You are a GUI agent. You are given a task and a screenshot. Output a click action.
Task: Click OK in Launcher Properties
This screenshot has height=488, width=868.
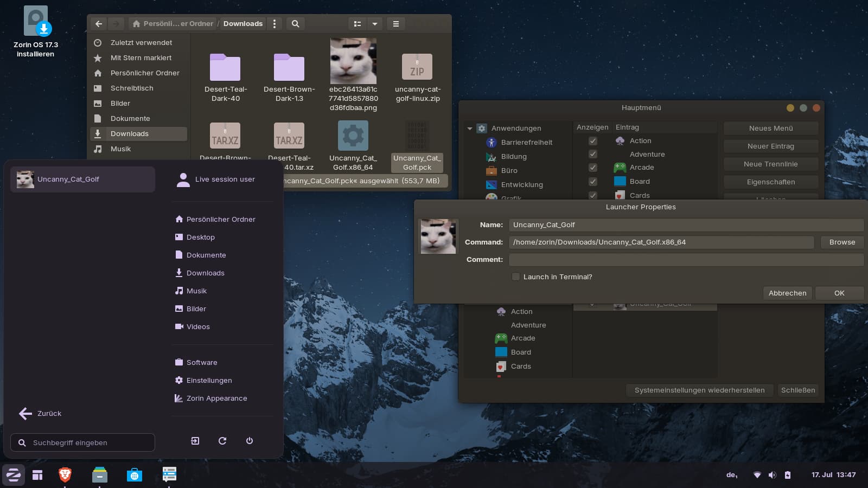[839, 293]
